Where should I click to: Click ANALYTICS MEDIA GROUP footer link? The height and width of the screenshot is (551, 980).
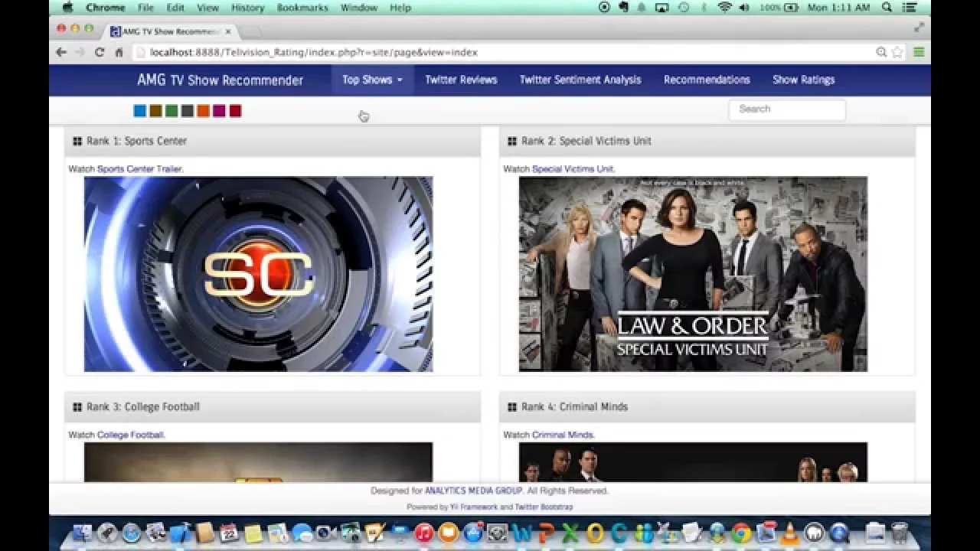(473, 491)
